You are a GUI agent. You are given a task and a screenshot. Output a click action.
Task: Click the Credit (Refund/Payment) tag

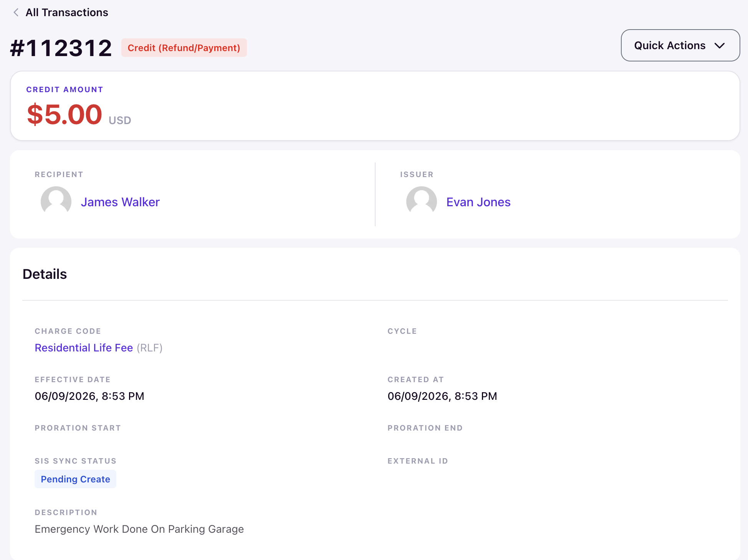184,48
